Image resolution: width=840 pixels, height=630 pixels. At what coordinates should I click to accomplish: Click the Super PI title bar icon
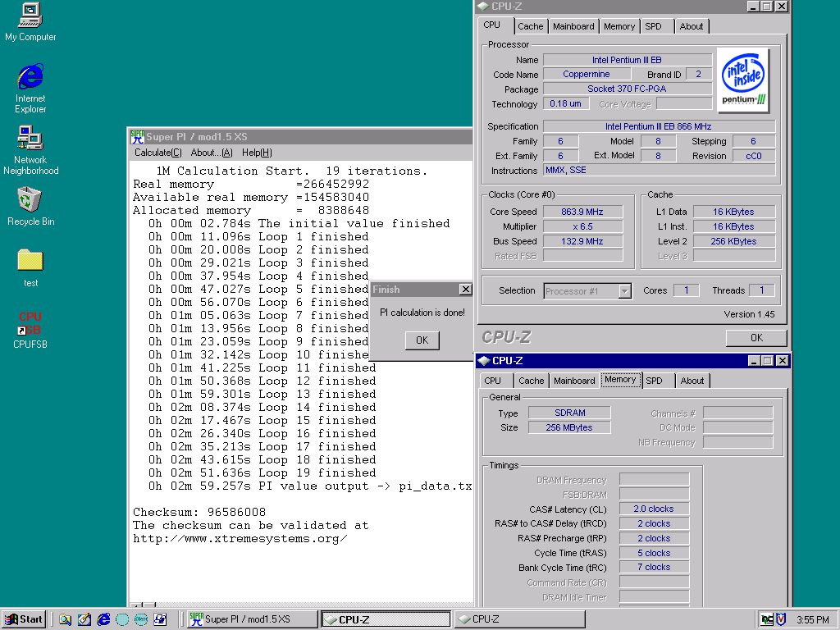coord(138,137)
